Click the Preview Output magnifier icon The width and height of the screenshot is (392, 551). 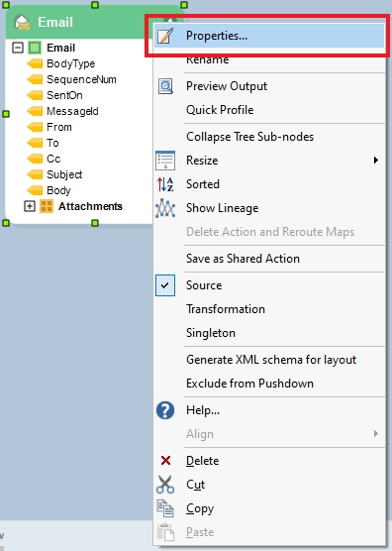[x=165, y=86]
